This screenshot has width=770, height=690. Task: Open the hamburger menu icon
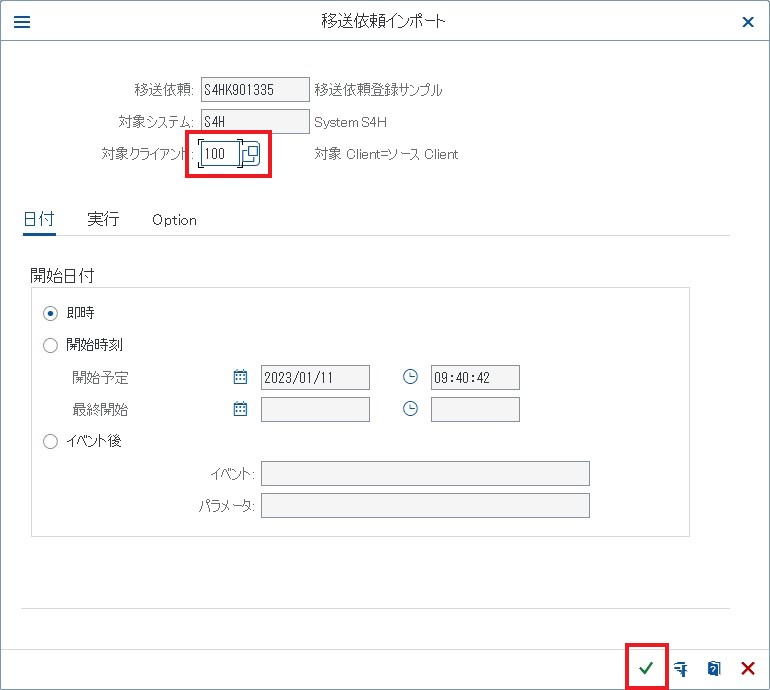(x=21, y=21)
